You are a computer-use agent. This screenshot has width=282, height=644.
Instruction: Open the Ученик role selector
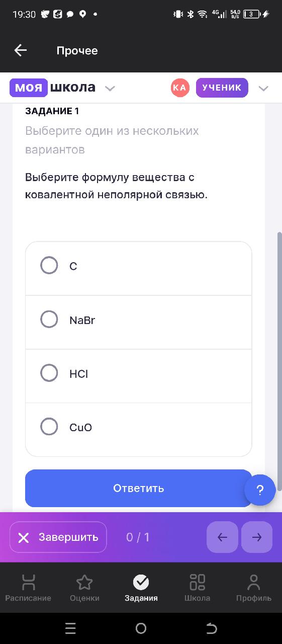(x=222, y=88)
